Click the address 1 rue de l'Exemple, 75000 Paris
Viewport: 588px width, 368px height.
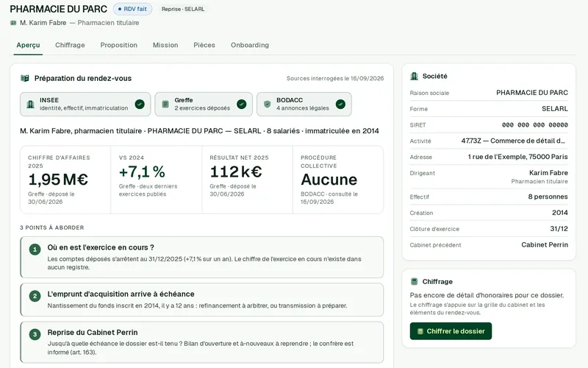pyautogui.click(x=518, y=157)
